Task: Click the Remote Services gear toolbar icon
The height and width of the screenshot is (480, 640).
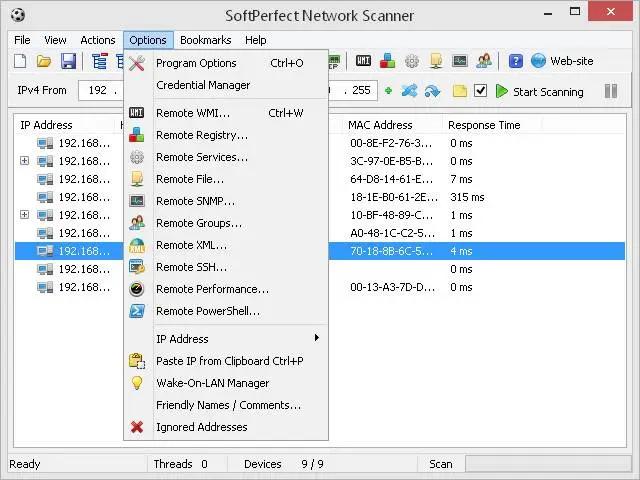Action: tap(412, 61)
